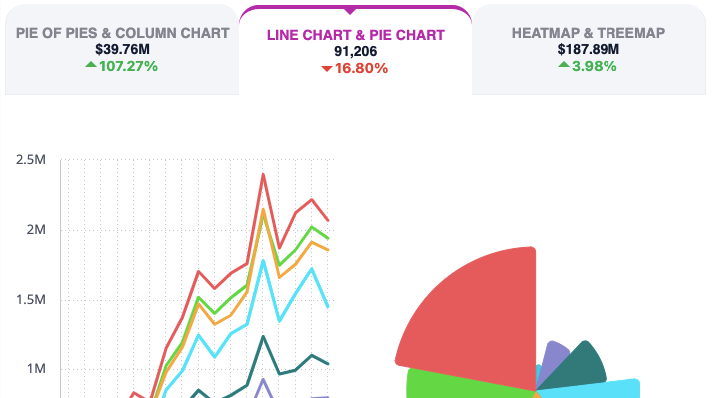This screenshot has width=714, height=398.
Task: Click the orange line's end point
Action: click(x=328, y=250)
